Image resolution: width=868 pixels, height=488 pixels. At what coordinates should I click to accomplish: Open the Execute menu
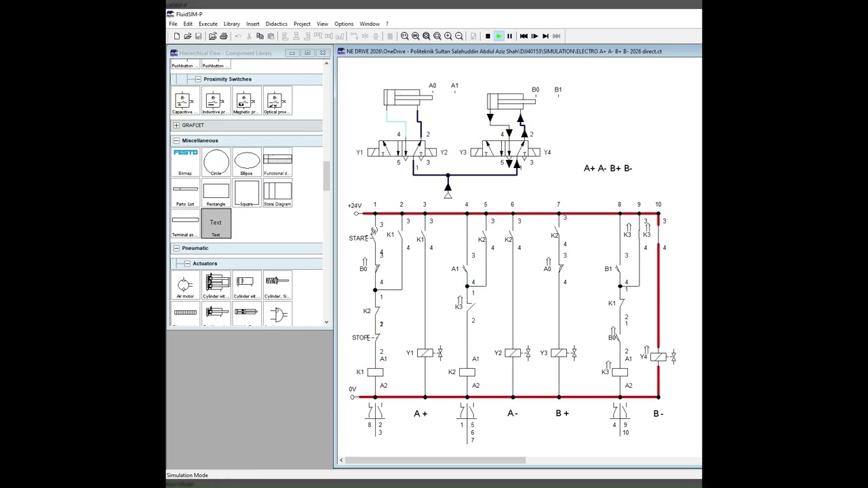208,24
